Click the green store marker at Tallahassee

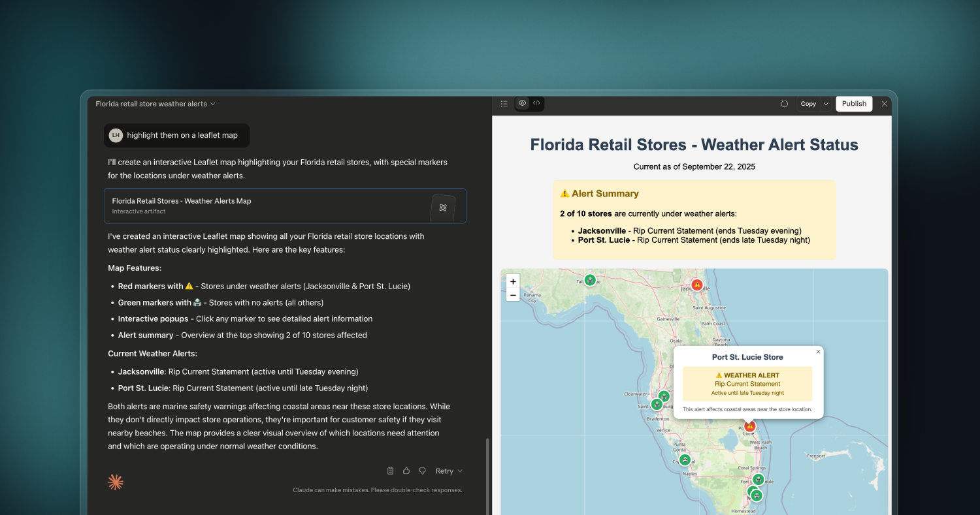click(590, 280)
